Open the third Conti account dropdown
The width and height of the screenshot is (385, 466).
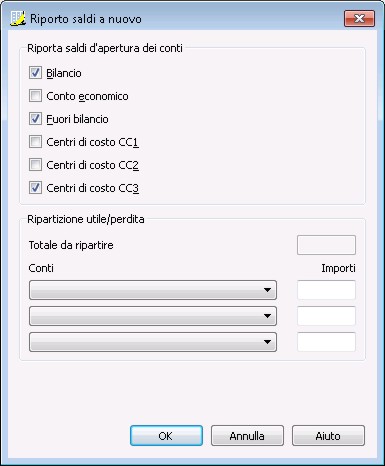click(153, 342)
